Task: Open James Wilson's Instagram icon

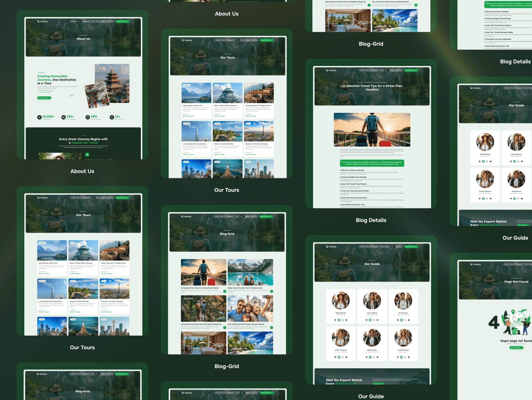Action: (x=401, y=320)
